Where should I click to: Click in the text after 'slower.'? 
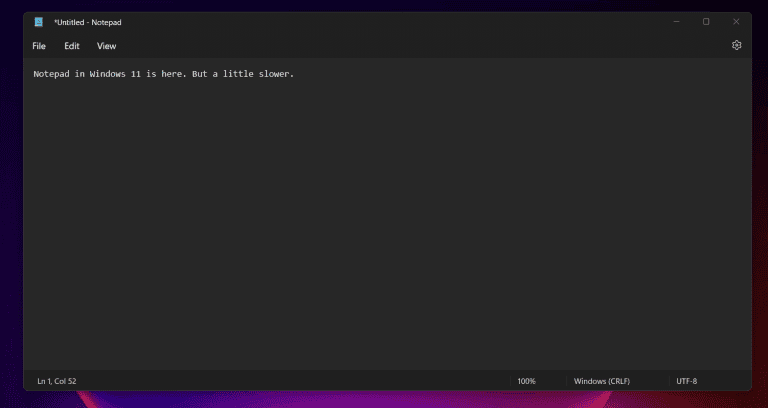pyautogui.click(x=296, y=74)
